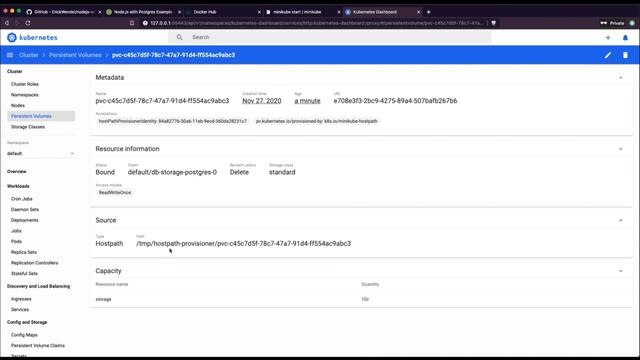Collapse the Capacity section
The width and height of the screenshot is (640, 360).
click(620, 271)
